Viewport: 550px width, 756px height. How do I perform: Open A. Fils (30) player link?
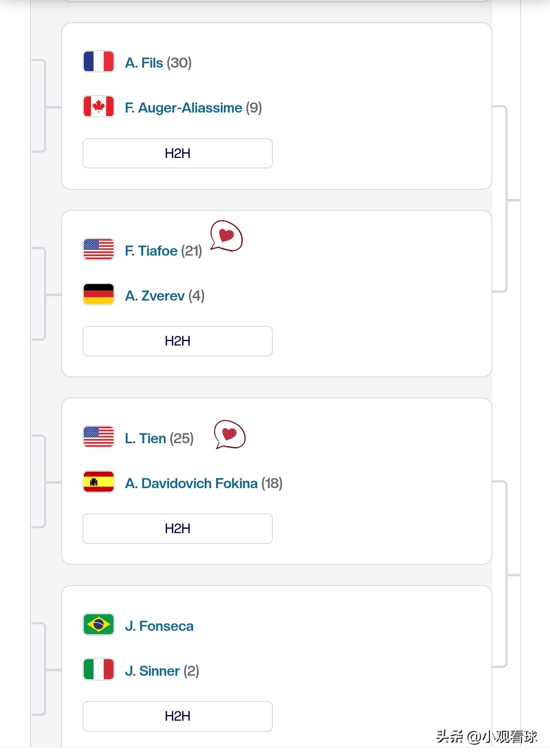tap(158, 63)
